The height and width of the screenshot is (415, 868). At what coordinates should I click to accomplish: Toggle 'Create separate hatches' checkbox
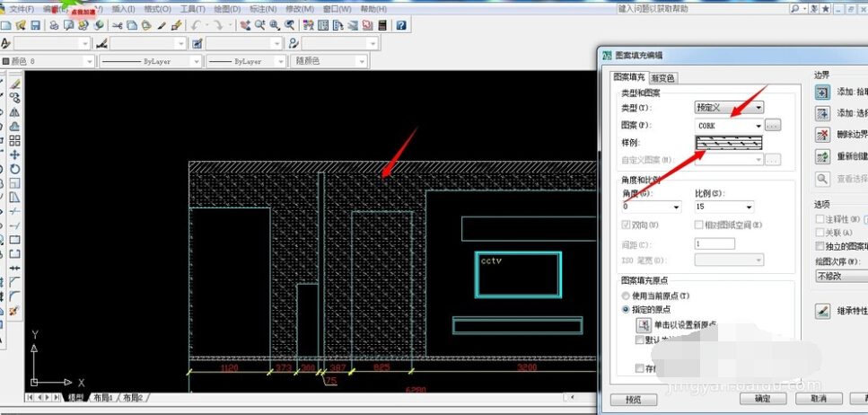[820, 246]
